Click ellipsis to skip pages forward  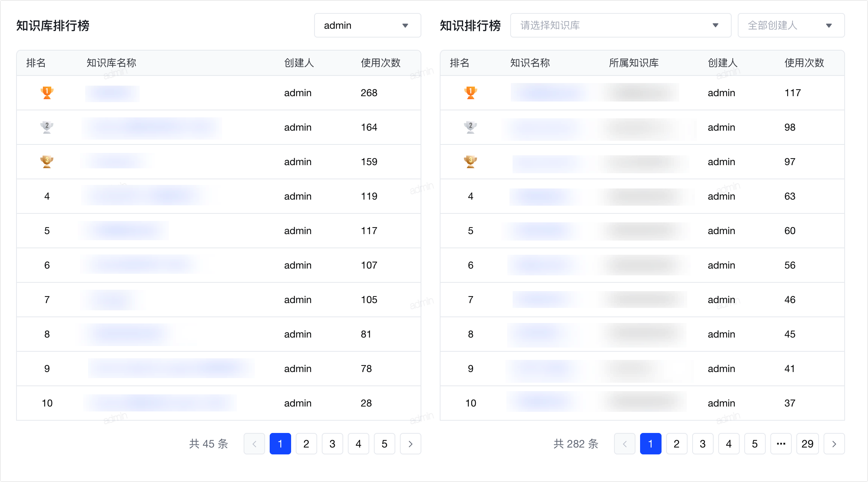click(781, 444)
